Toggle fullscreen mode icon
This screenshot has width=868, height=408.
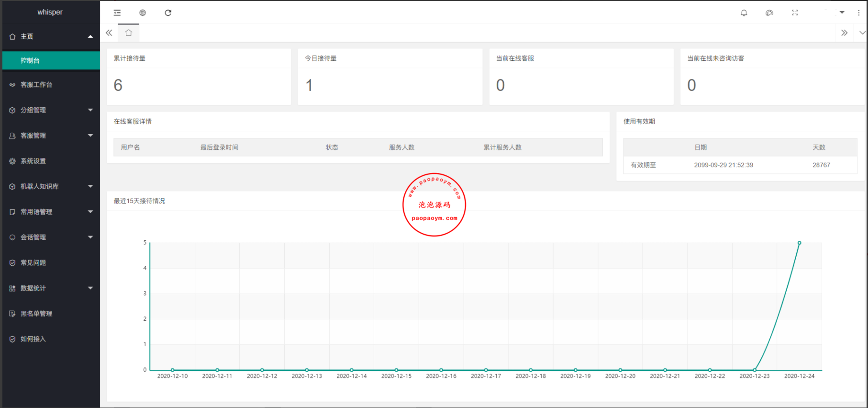[x=795, y=13]
